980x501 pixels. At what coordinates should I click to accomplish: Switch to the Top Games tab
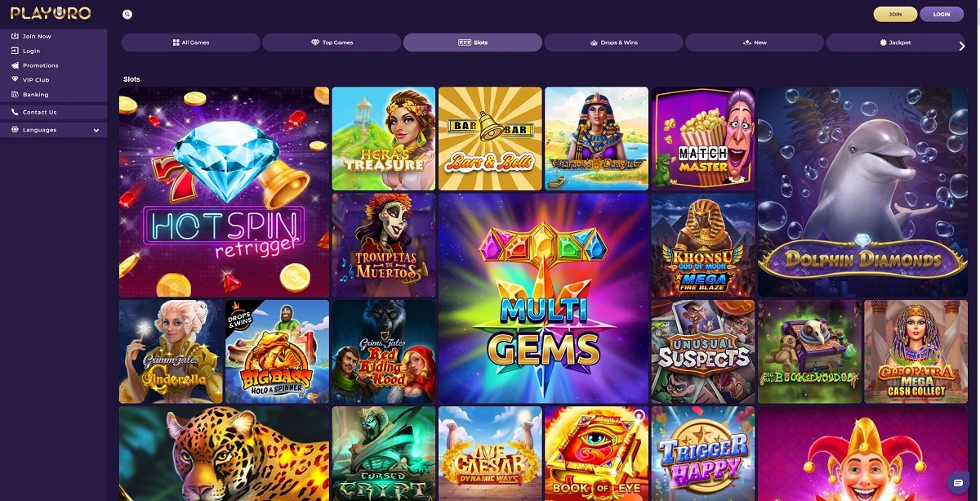pyautogui.click(x=332, y=42)
